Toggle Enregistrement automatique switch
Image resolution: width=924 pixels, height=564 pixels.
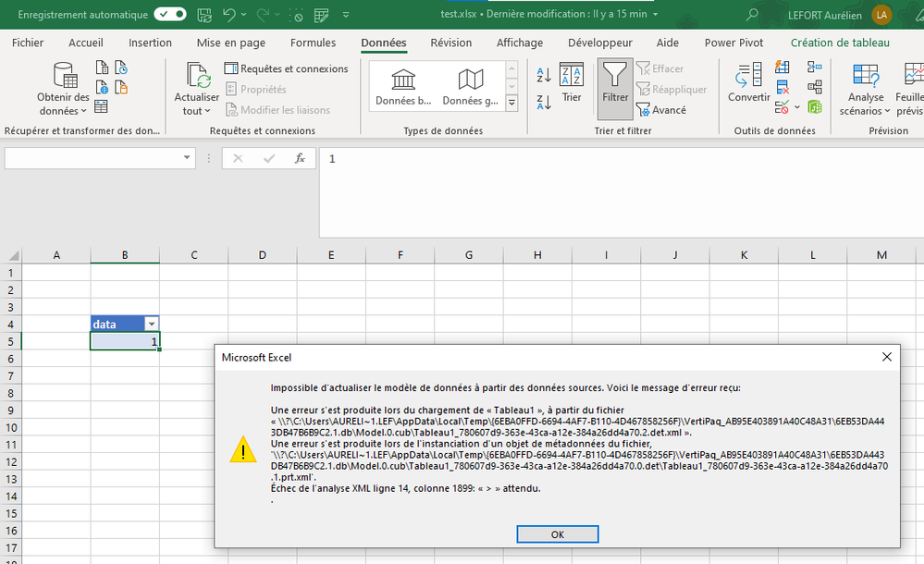click(x=169, y=15)
